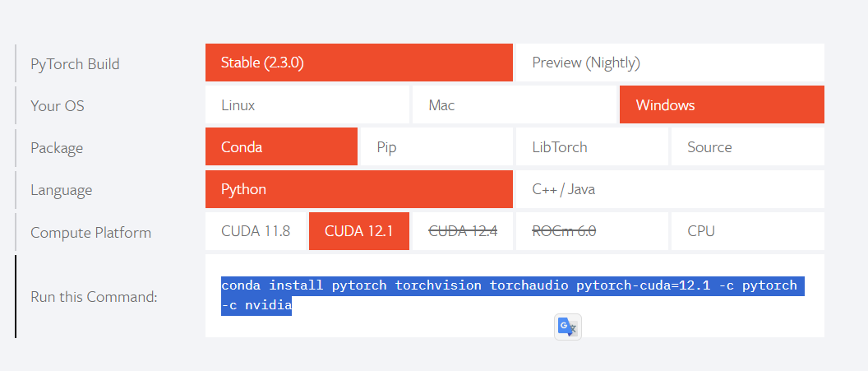Viewport: 868px width, 371px height.
Task: Click the Compute Platform row label
Action: coord(90,233)
